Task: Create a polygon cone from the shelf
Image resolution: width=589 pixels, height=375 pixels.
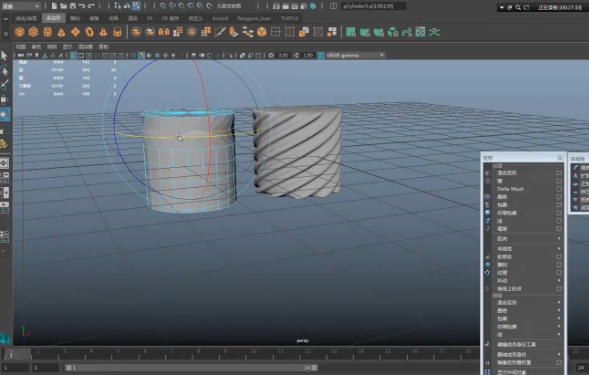Action: (x=61, y=32)
